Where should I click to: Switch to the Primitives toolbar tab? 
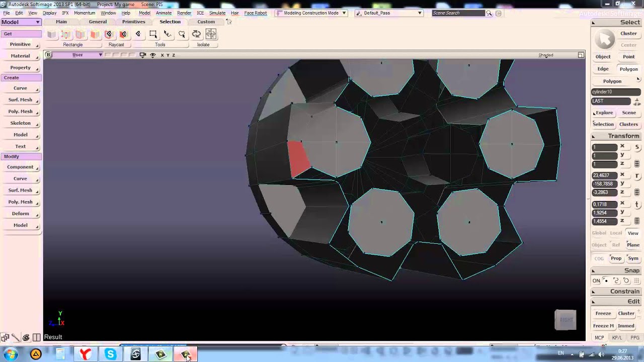point(133,22)
